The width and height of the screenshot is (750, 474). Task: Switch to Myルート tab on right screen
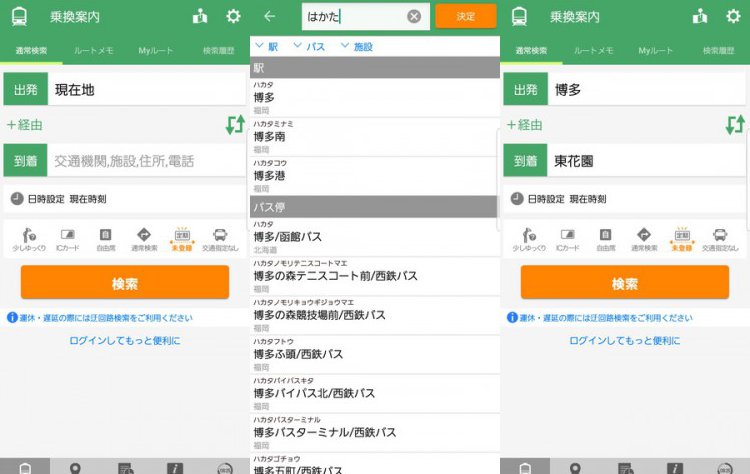pos(656,50)
